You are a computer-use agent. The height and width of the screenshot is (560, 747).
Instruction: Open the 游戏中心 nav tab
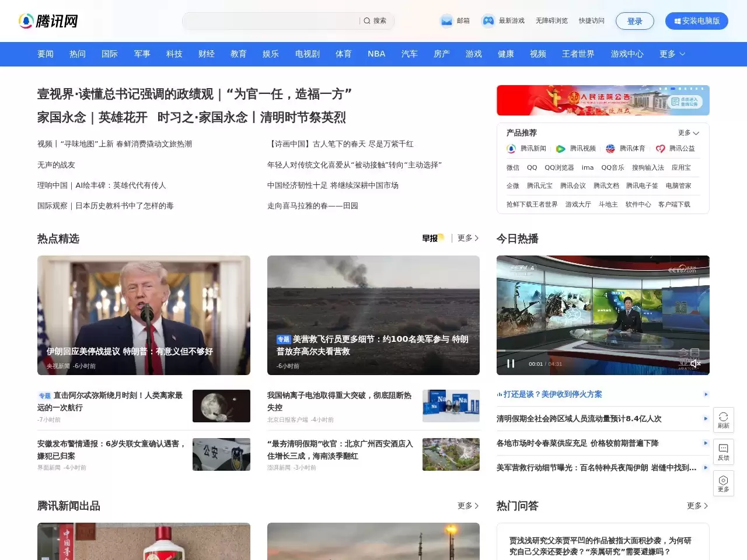627,54
